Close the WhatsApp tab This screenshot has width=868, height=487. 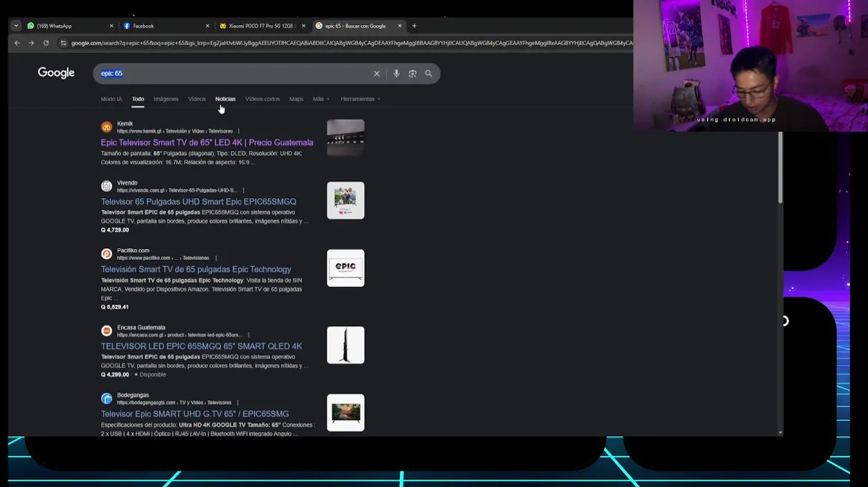click(x=112, y=26)
